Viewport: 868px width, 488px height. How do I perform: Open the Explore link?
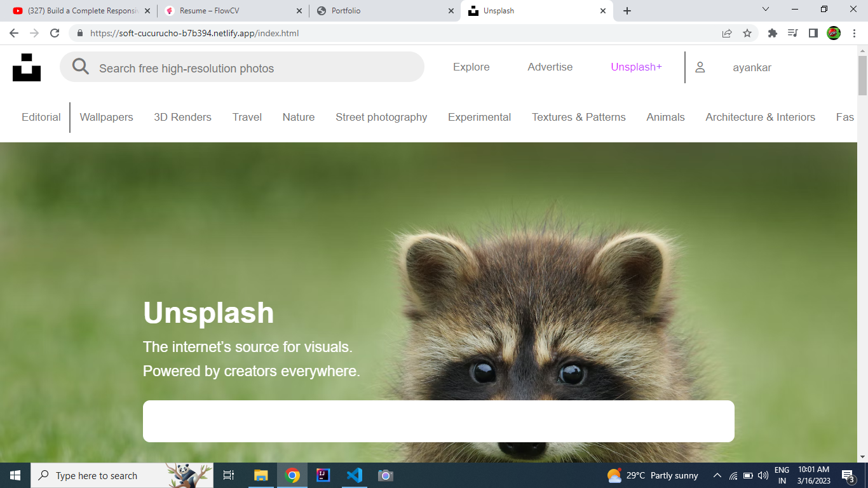point(471,67)
